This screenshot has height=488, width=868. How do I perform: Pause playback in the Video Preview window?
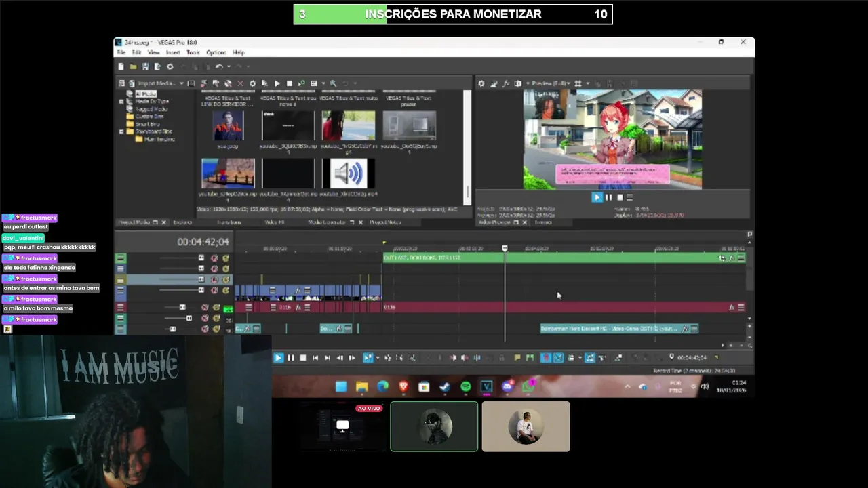(x=608, y=197)
